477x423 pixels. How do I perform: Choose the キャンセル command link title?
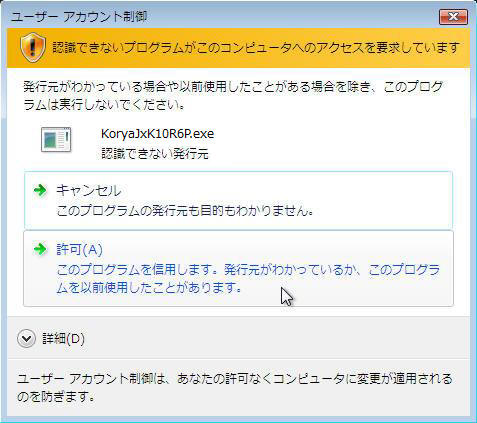click(89, 191)
